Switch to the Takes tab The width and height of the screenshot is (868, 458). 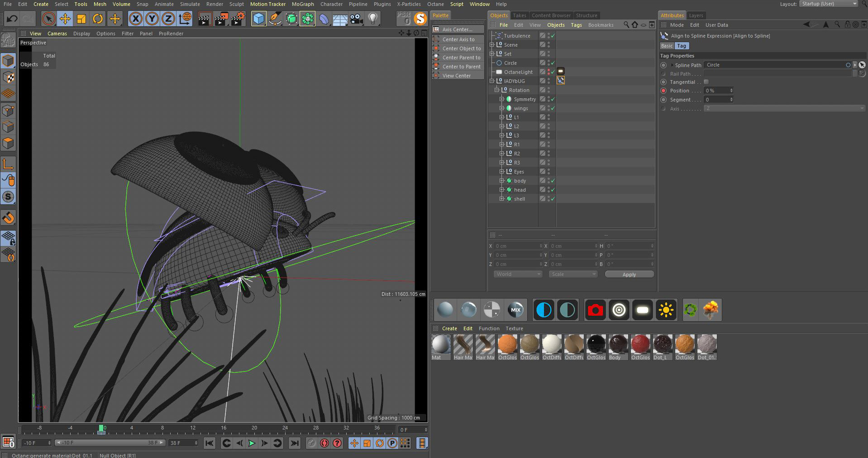(x=520, y=15)
